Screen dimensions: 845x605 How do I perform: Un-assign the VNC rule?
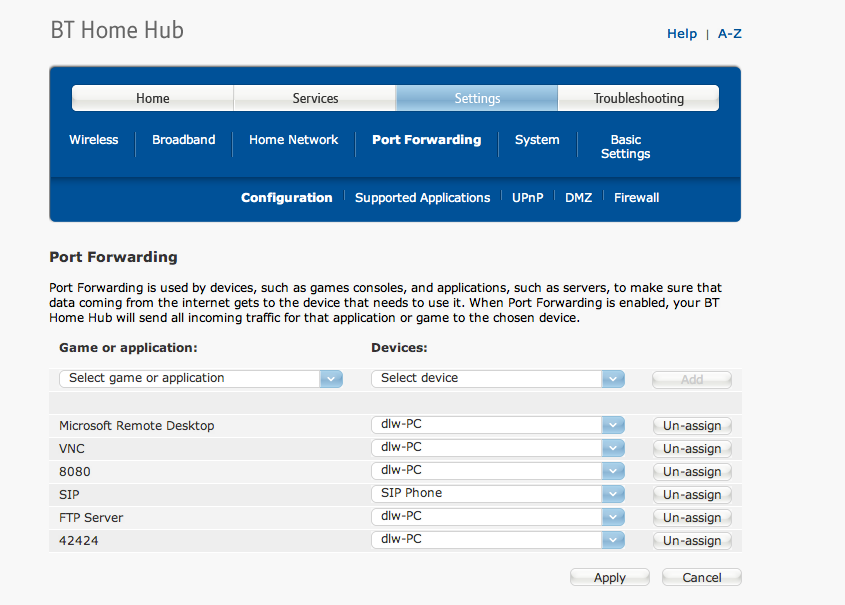point(692,449)
